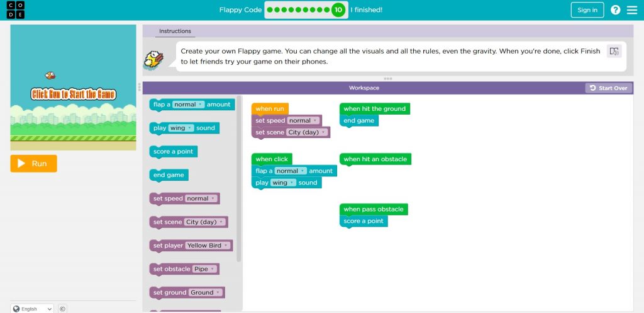Open workspace play wing sound dropdown

(283, 183)
